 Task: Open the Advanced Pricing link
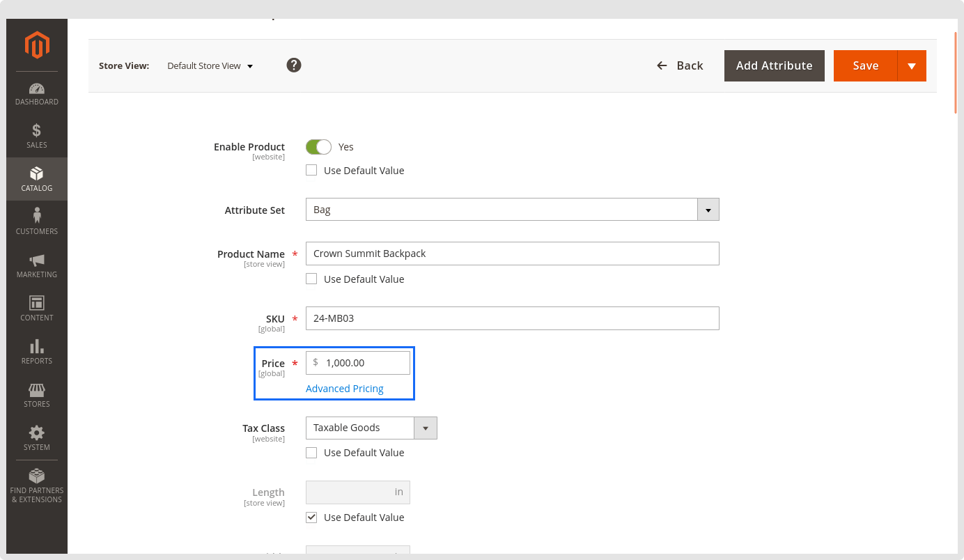[x=344, y=389]
